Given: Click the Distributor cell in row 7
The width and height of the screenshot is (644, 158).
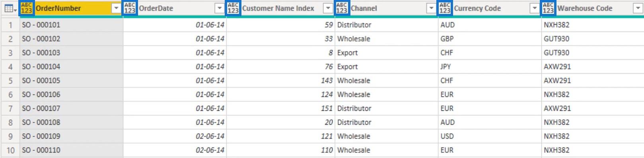Looking at the screenshot, I should pyautogui.click(x=387, y=108).
